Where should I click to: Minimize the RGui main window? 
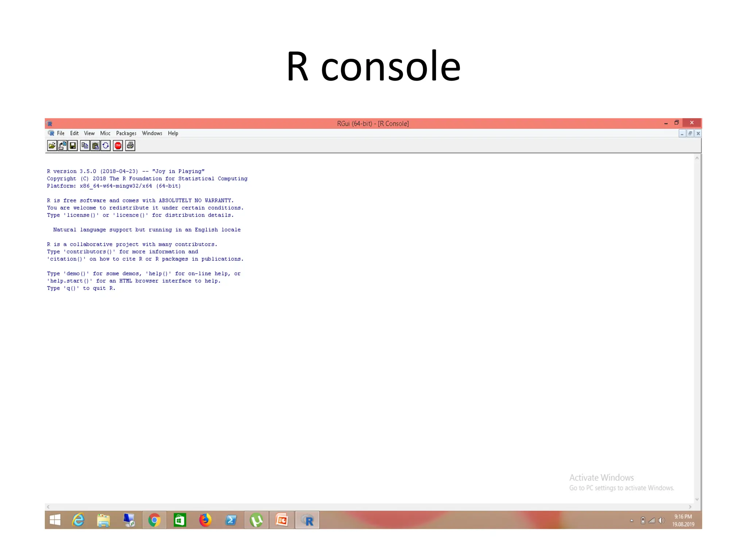[x=666, y=123]
